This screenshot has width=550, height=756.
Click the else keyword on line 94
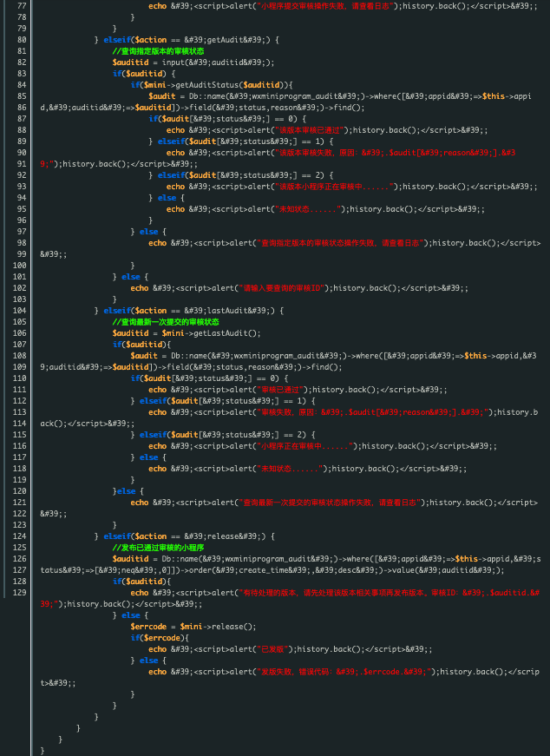click(x=167, y=198)
